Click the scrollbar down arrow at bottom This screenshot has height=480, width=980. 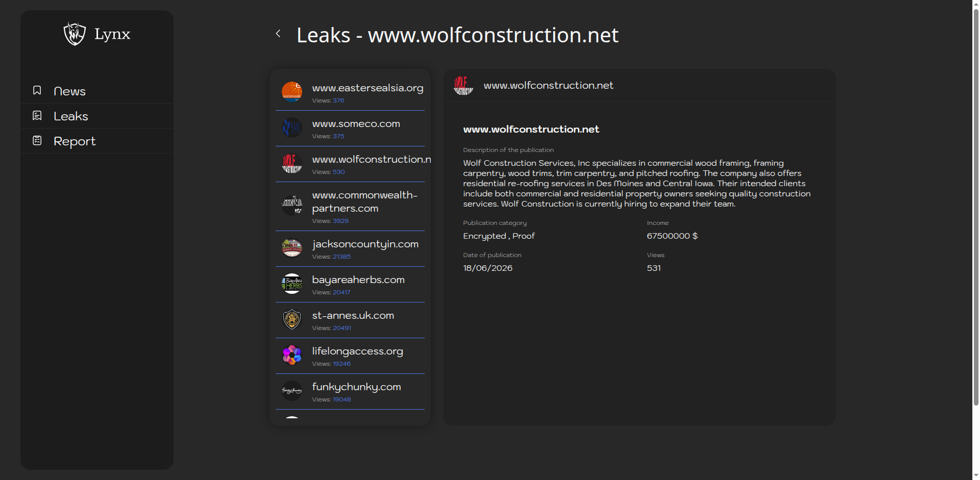click(x=976, y=476)
